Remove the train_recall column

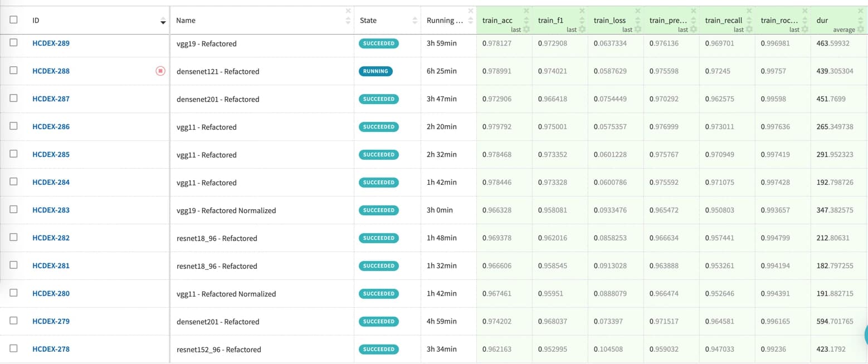(749, 11)
